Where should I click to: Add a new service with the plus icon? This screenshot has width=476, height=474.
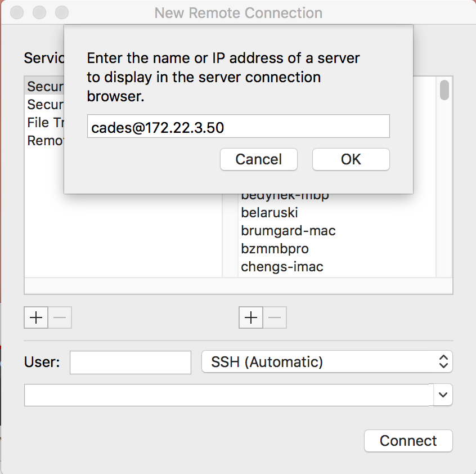(36, 318)
